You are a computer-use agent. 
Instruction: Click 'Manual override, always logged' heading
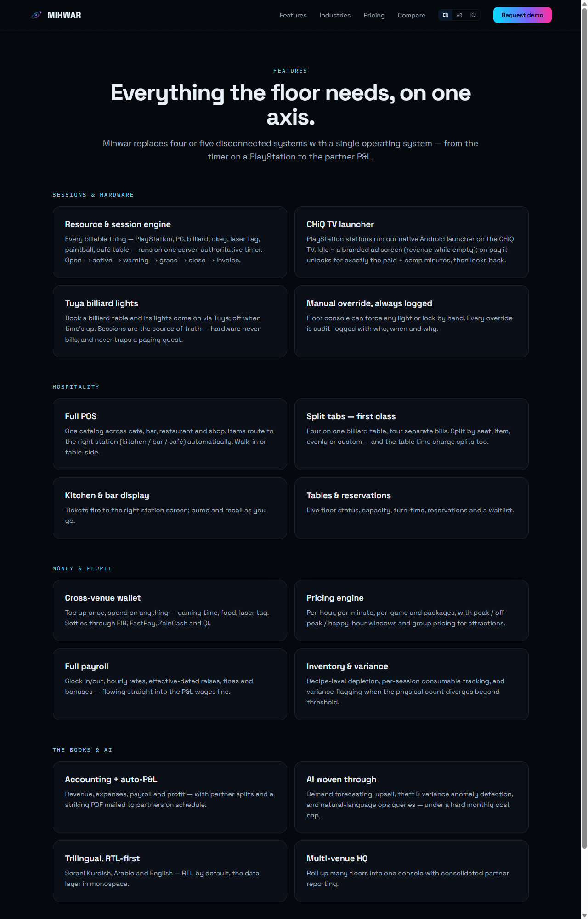pos(369,303)
